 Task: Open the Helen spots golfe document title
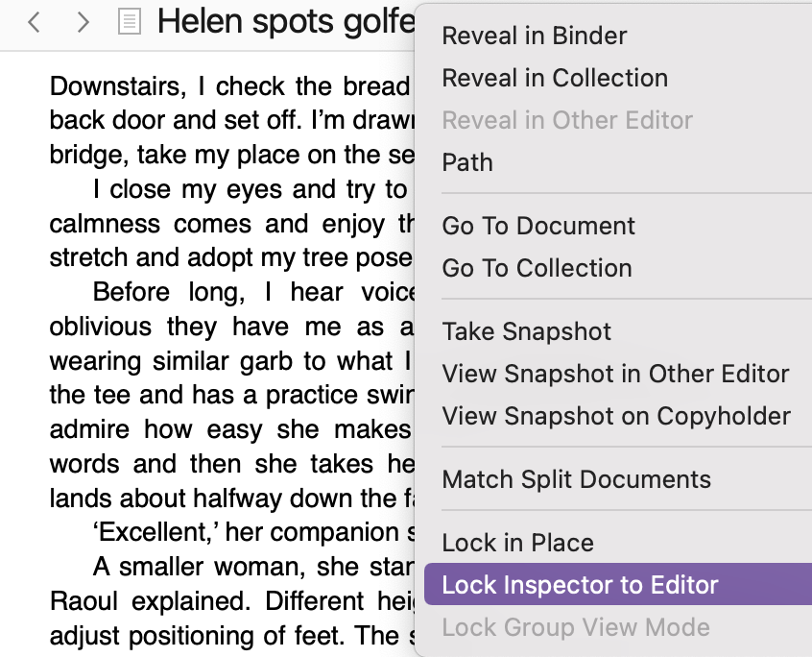pyautogui.click(x=286, y=22)
